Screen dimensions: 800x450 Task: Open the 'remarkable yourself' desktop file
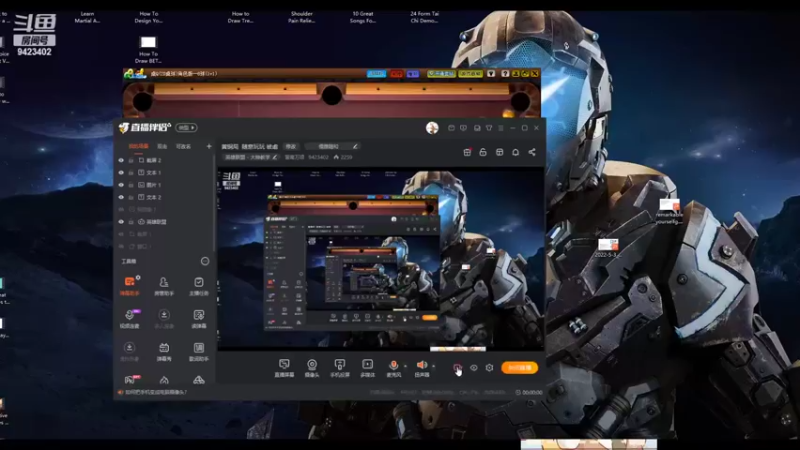point(669,212)
